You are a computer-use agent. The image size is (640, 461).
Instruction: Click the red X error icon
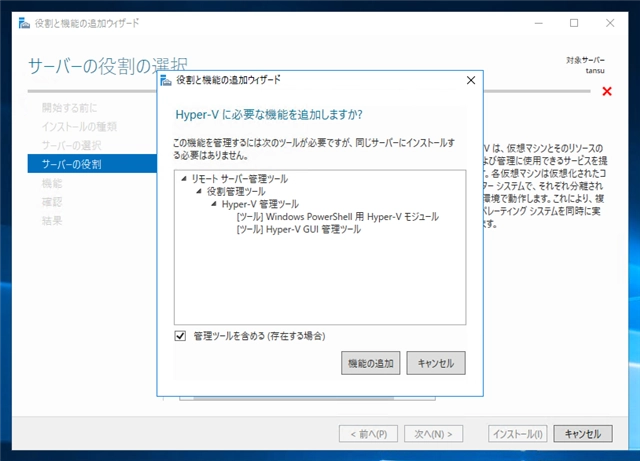(x=607, y=91)
